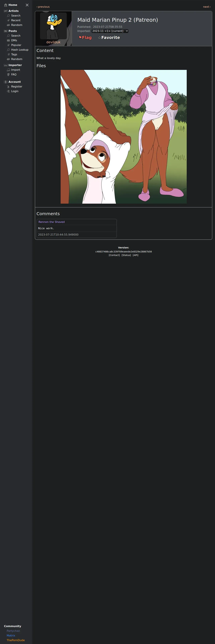Viewport: 215px width, 644px height.
Task: Click the Account section icon
Action: click(x=6, y=82)
